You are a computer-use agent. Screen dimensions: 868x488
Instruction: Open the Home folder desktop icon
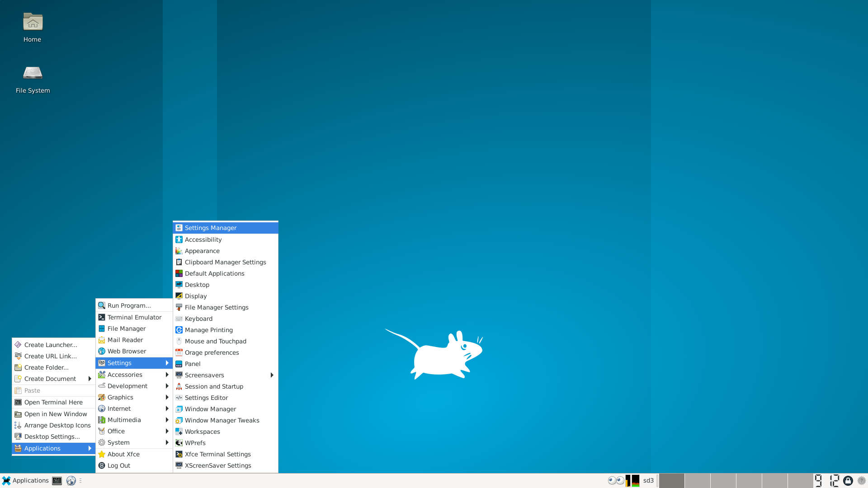click(33, 22)
